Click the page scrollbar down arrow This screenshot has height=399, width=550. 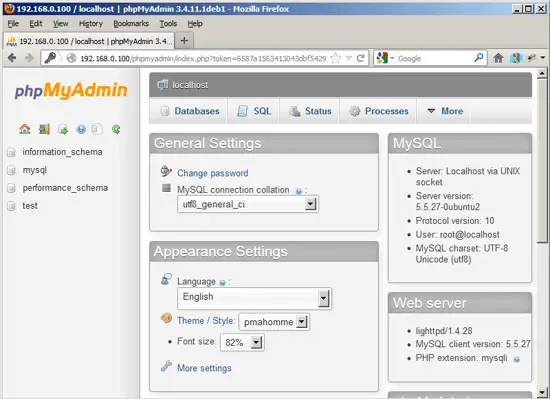(x=542, y=392)
